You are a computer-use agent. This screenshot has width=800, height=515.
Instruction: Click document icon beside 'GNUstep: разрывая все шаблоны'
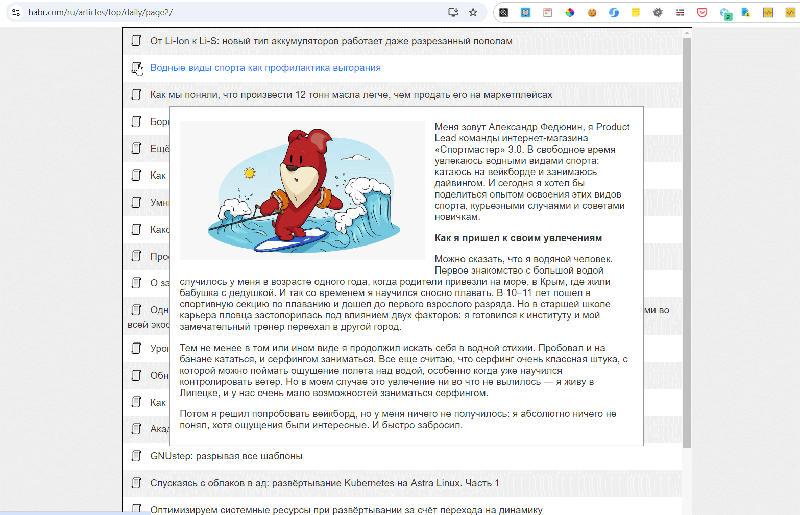pos(136,456)
